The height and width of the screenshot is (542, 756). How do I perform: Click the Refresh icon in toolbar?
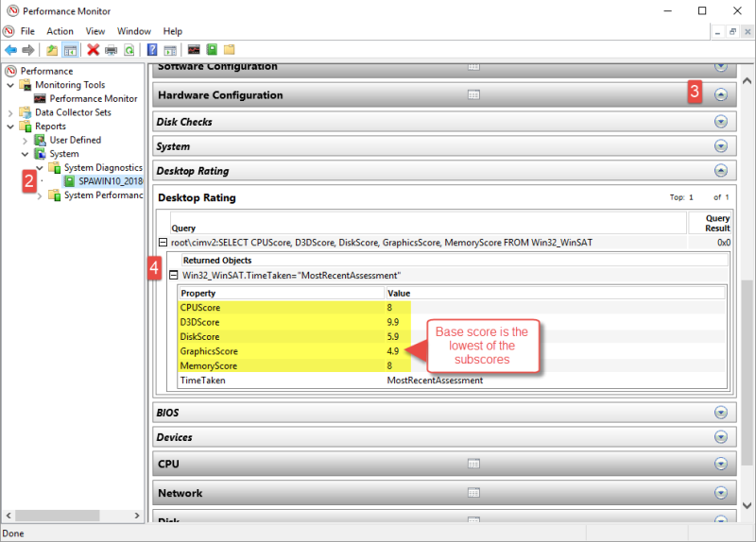[129, 50]
